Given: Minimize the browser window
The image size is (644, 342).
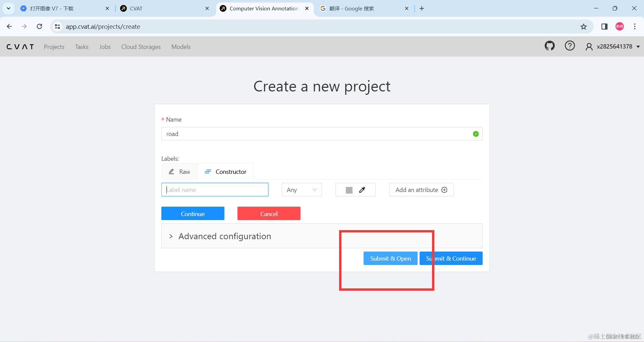Looking at the screenshot, I should click(596, 8).
